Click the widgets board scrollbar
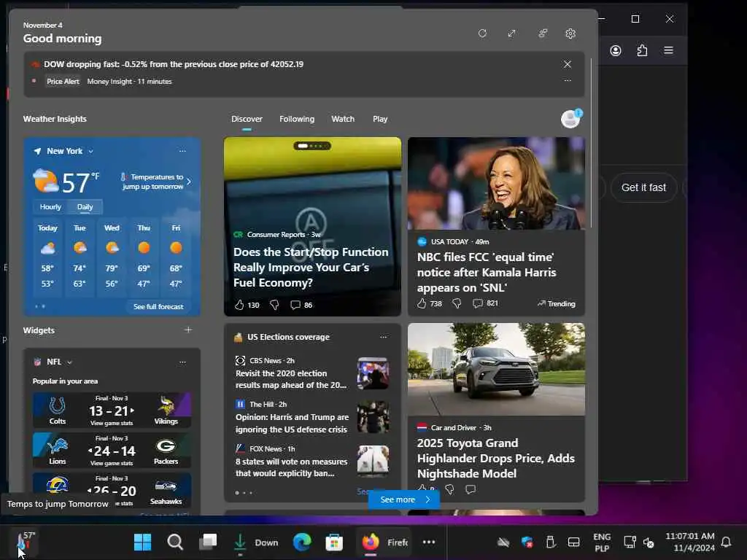Image resolution: width=747 pixels, height=560 pixels. 591,143
